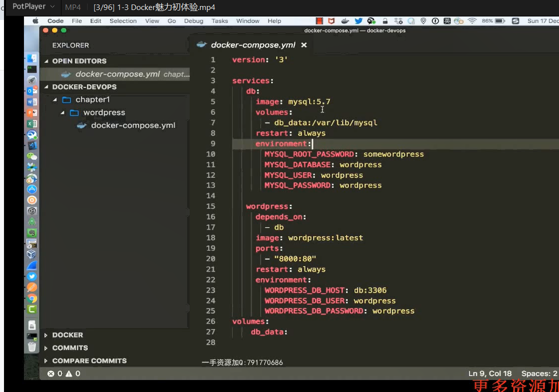This screenshot has height=392, width=559.
Task: Select docker-compose.yml in wordpress folder
Action: click(x=133, y=125)
